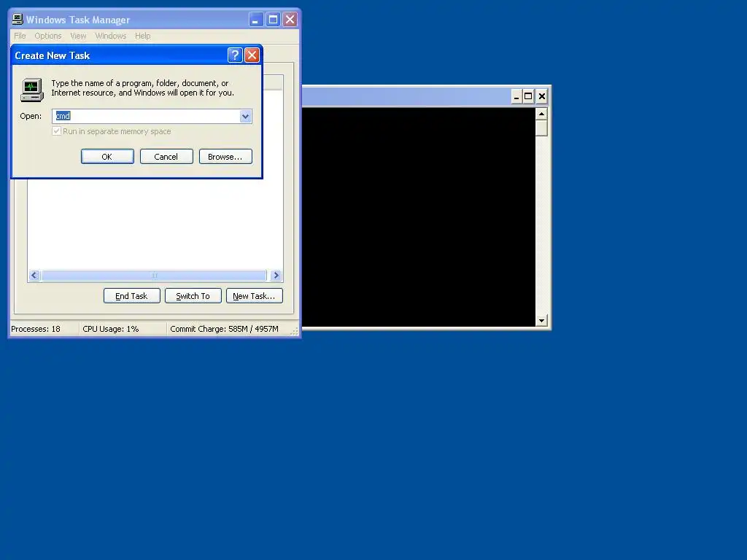Click Commit Charge: 585M / 4957M status
Screen dimensions: 747x560
click(x=225, y=329)
